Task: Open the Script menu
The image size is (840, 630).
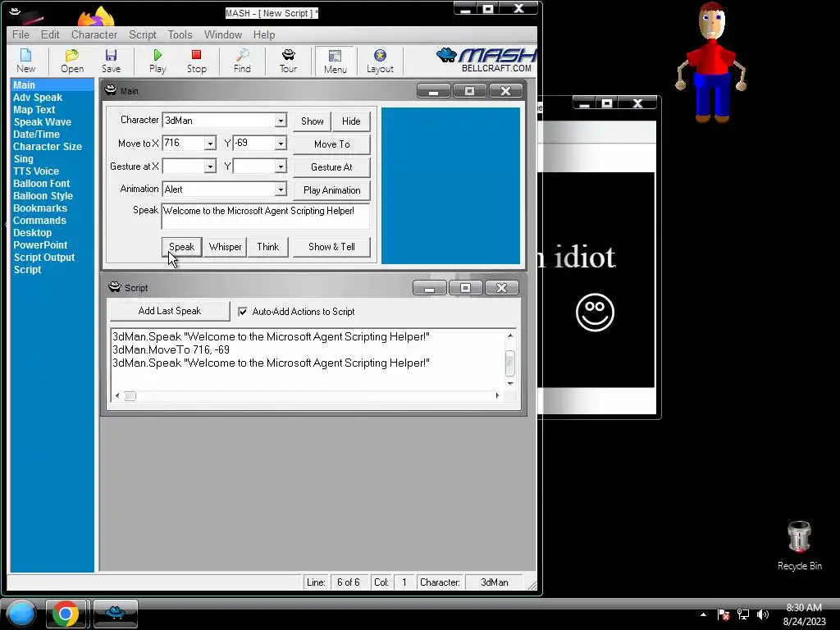Action: click(143, 34)
